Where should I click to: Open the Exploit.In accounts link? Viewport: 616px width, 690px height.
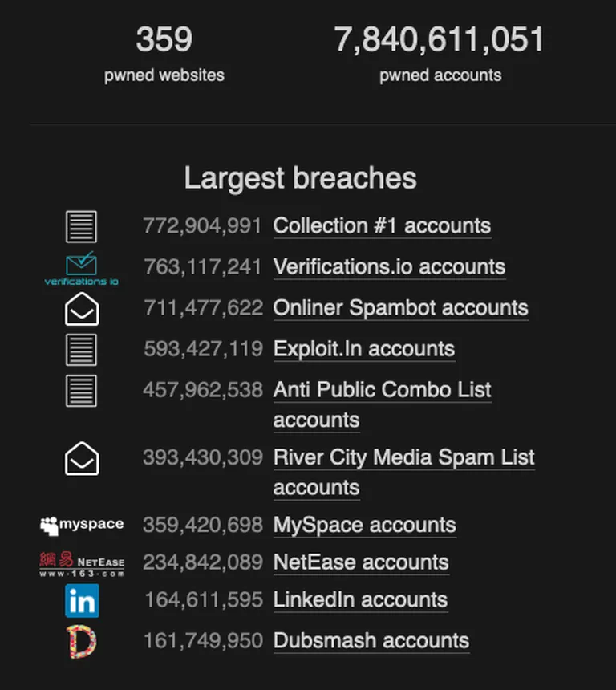click(x=364, y=349)
